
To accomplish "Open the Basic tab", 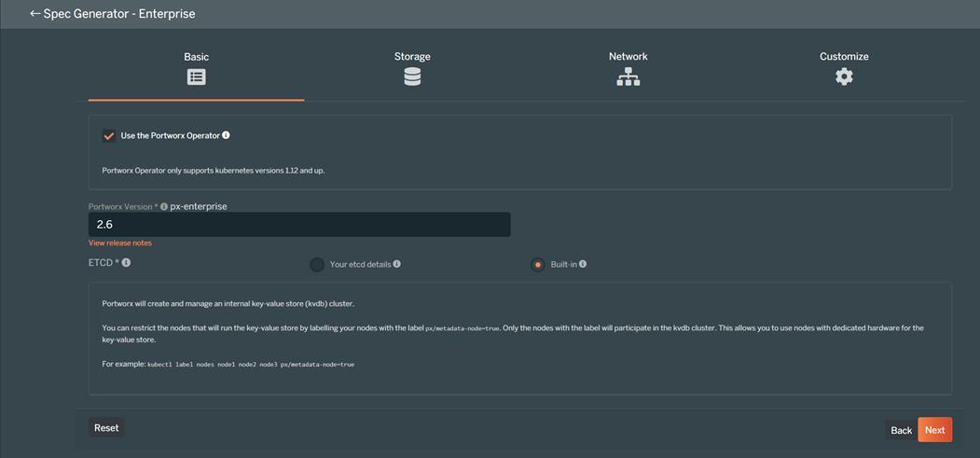I will point(196,69).
